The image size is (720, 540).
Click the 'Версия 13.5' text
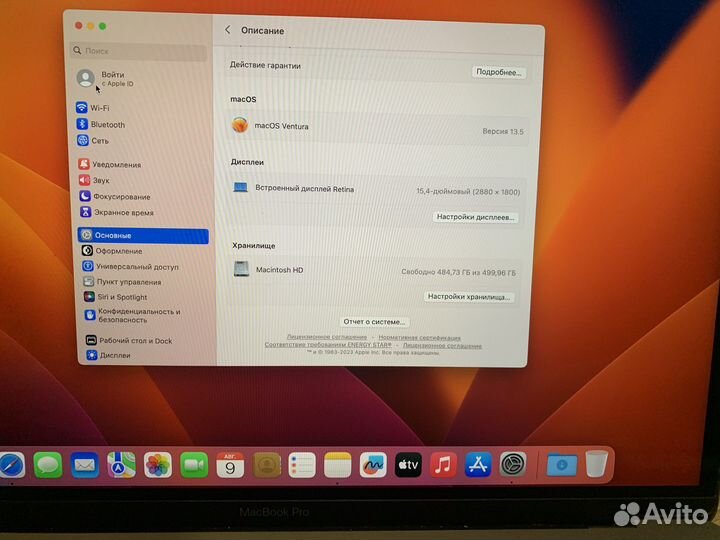pyautogui.click(x=503, y=131)
